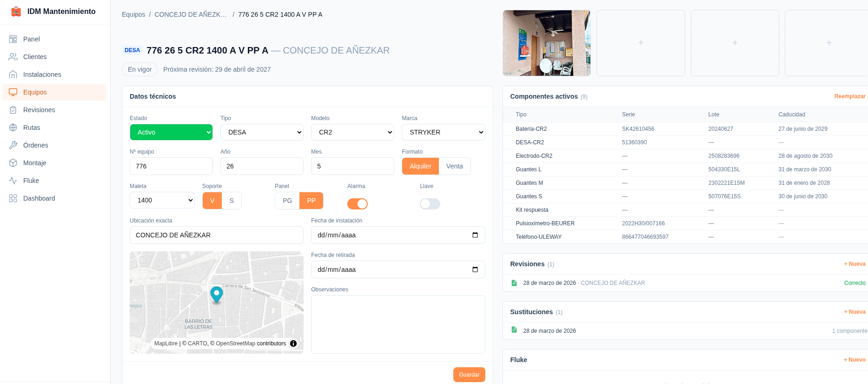Select PG panel option
This screenshot has height=384, width=868.
(x=287, y=201)
